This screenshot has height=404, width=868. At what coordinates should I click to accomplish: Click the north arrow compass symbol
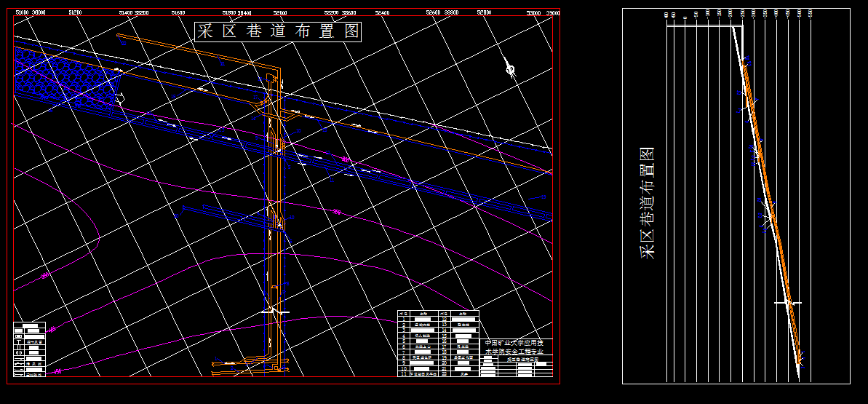(x=510, y=69)
